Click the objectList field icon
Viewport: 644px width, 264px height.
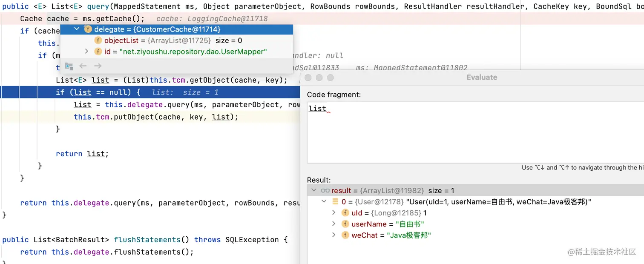(98, 40)
